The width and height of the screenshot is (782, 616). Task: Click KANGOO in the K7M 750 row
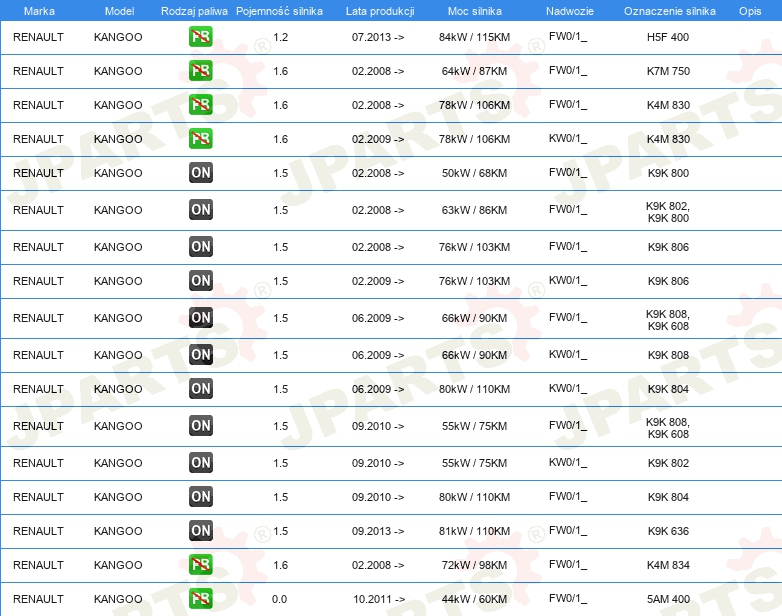(x=118, y=71)
